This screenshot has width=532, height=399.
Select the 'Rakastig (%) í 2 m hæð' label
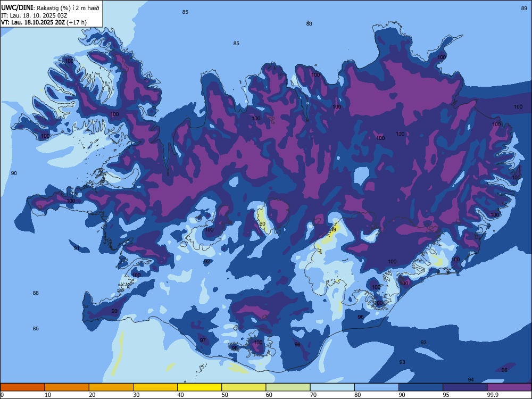(68, 8)
